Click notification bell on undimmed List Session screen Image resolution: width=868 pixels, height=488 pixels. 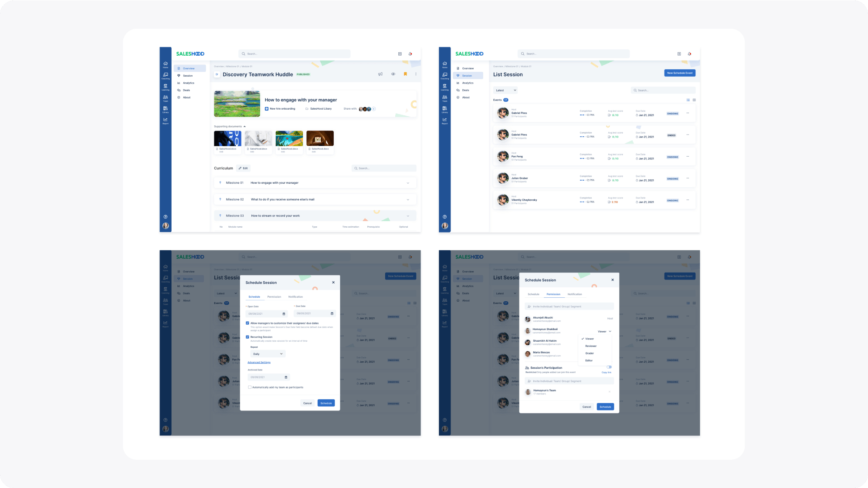point(689,54)
